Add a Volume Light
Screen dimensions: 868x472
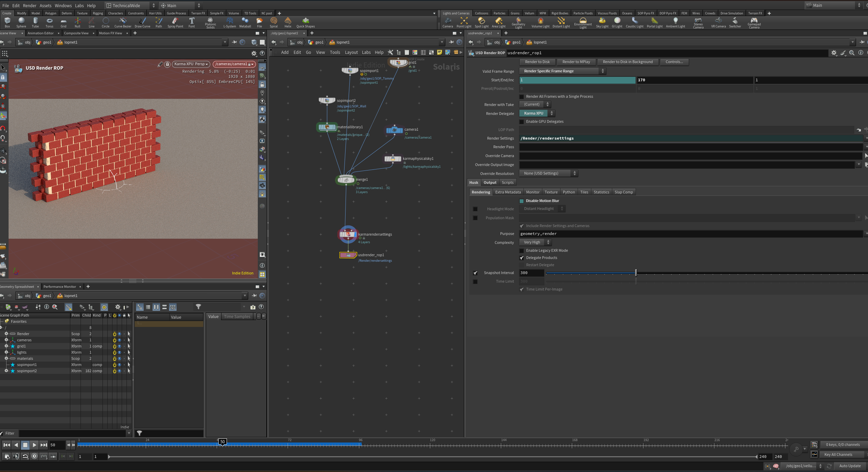540,23
